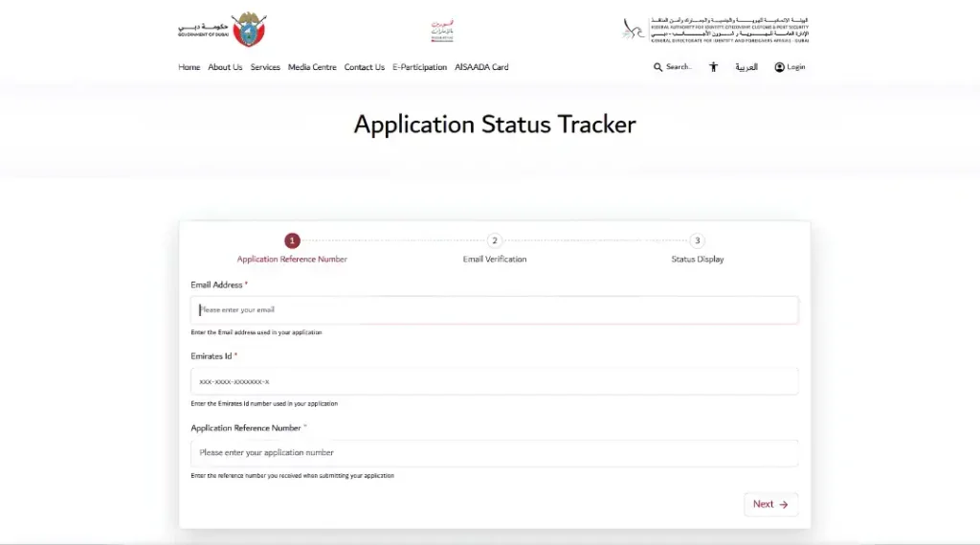Click the Login link text
The image size is (980, 545).
coord(795,67)
